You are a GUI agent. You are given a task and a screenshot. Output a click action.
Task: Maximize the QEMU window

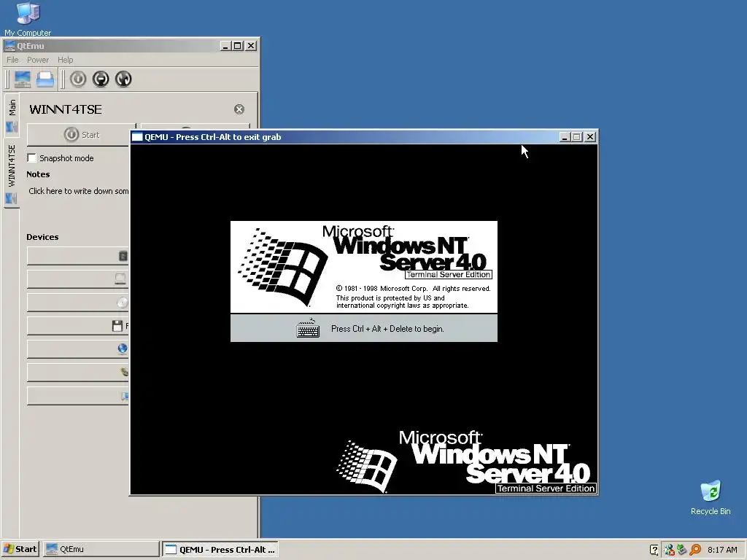coord(576,137)
